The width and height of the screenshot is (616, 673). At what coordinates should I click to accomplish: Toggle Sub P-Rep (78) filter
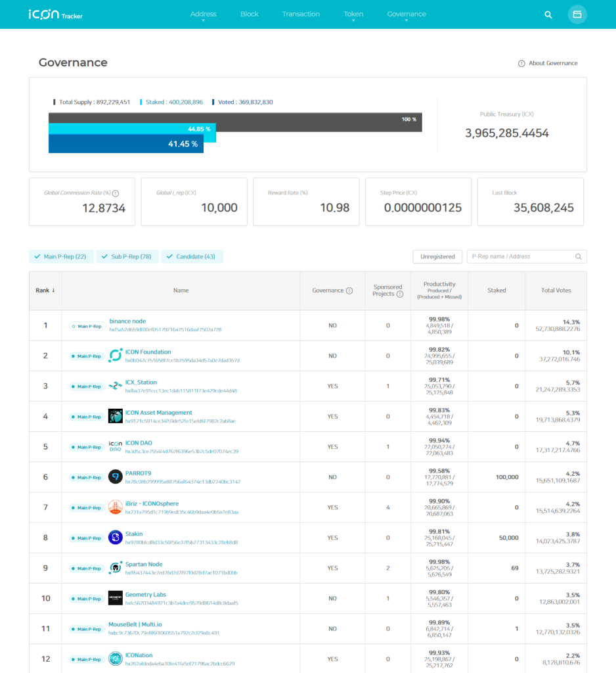[x=127, y=257]
